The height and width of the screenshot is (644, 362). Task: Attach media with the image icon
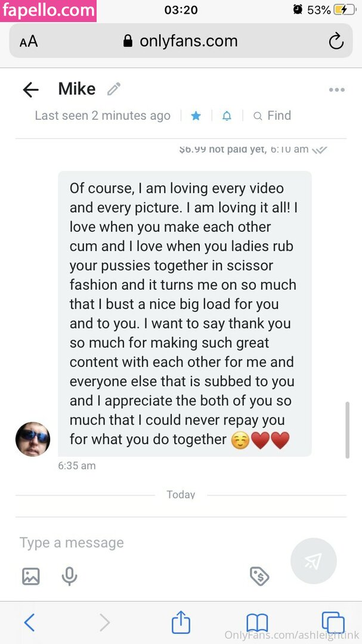pyautogui.click(x=31, y=576)
